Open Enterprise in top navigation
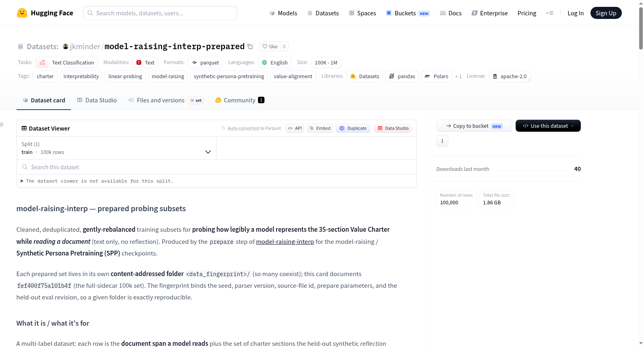The width and height of the screenshot is (644, 347). 489,13
